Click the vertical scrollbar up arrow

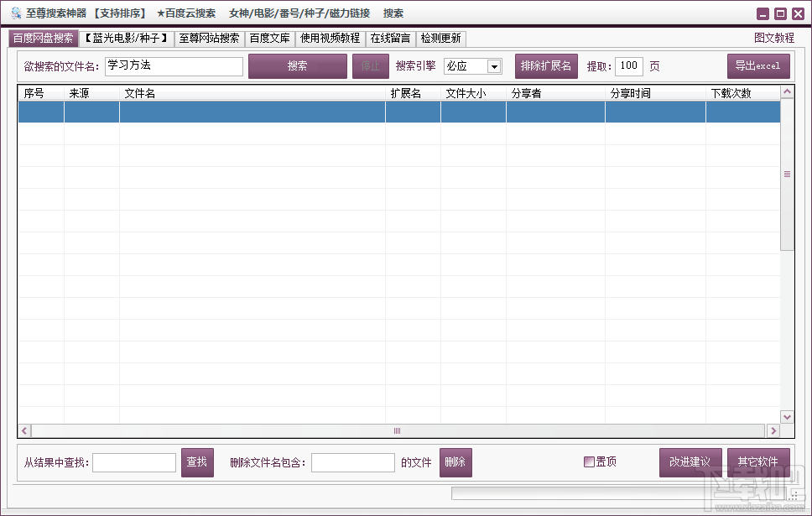(787, 92)
